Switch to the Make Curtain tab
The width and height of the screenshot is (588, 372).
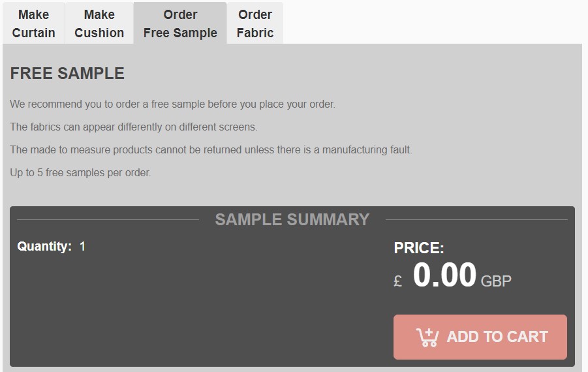click(x=34, y=23)
